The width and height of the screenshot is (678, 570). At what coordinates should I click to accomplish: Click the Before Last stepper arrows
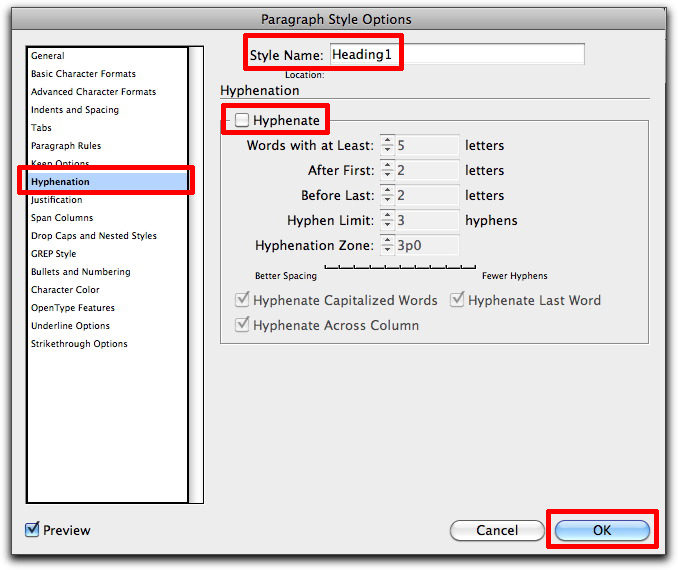point(387,195)
